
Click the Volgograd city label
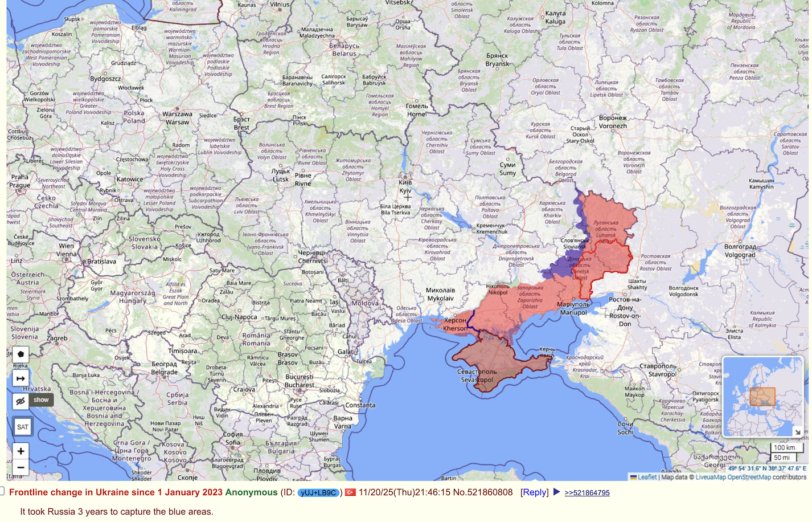point(740,251)
